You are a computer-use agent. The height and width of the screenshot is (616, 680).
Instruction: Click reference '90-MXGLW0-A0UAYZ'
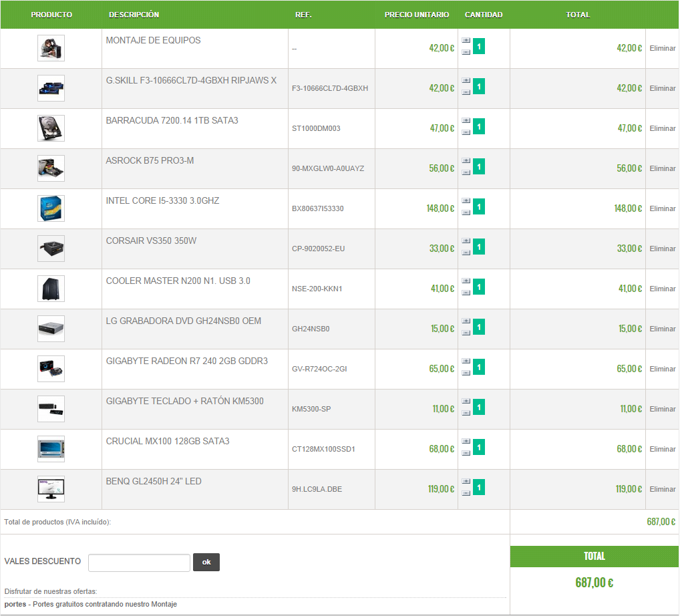pos(328,168)
